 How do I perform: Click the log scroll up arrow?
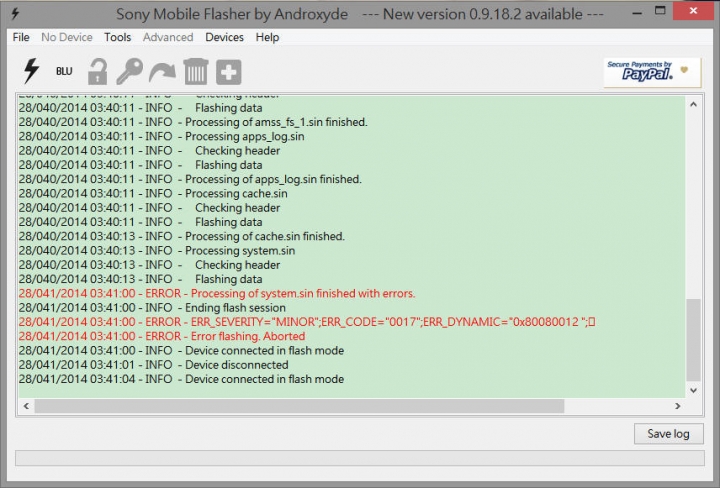coord(693,105)
